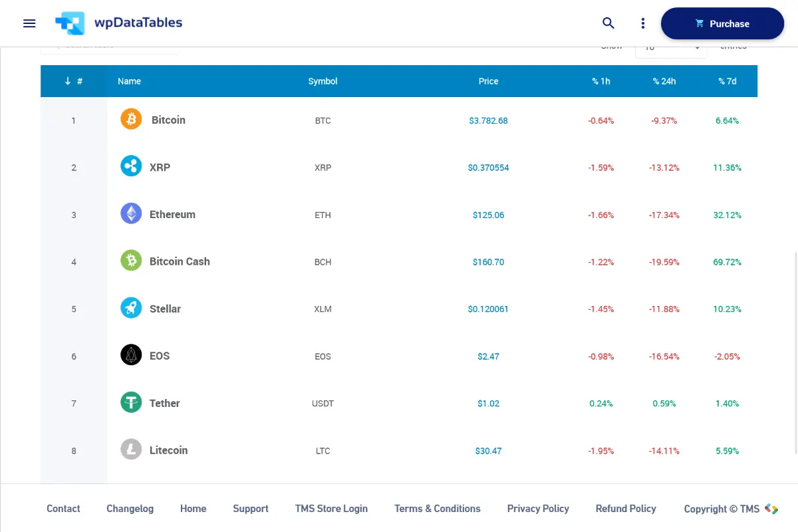Image resolution: width=798 pixels, height=532 pixels.
Task: Click the Bitcoin coin icon
Action: point(131,120)
